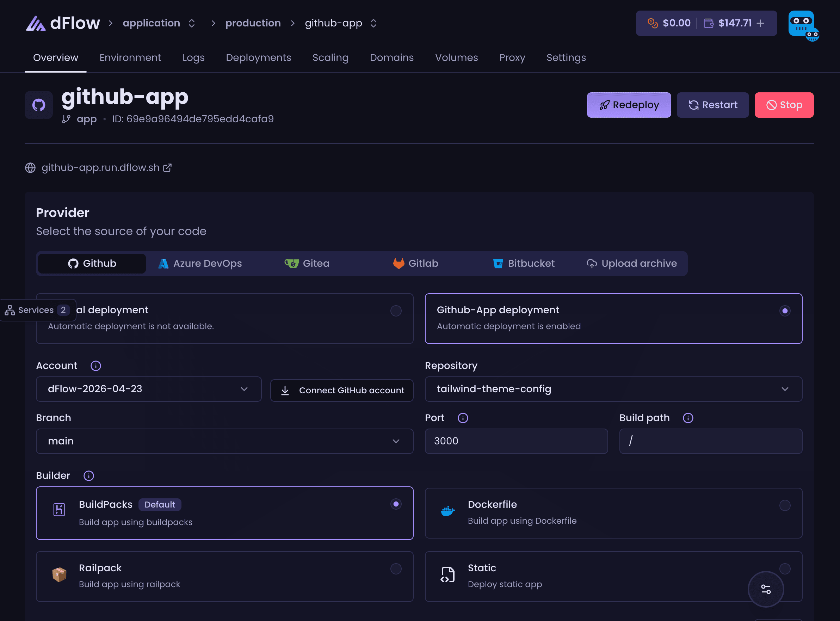Click the Build path info icon
This screenshot has height=621, width=840.
coord(688,418)
